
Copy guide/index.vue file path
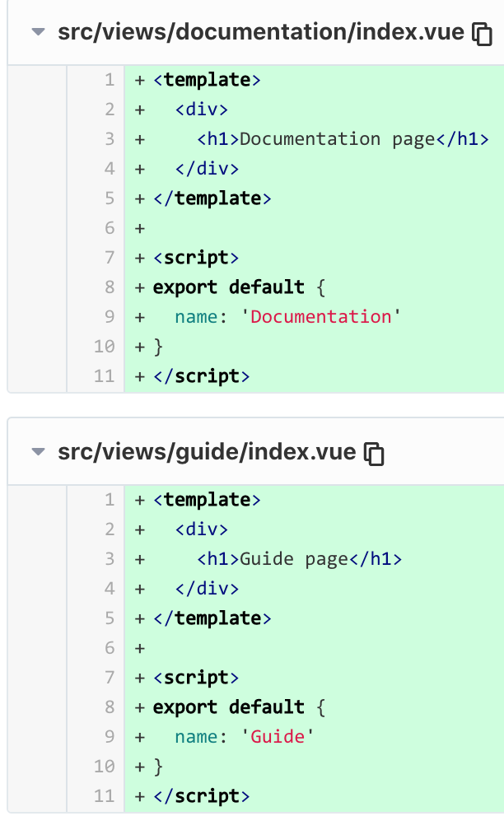pyautogui.click(x=374, y=454)
